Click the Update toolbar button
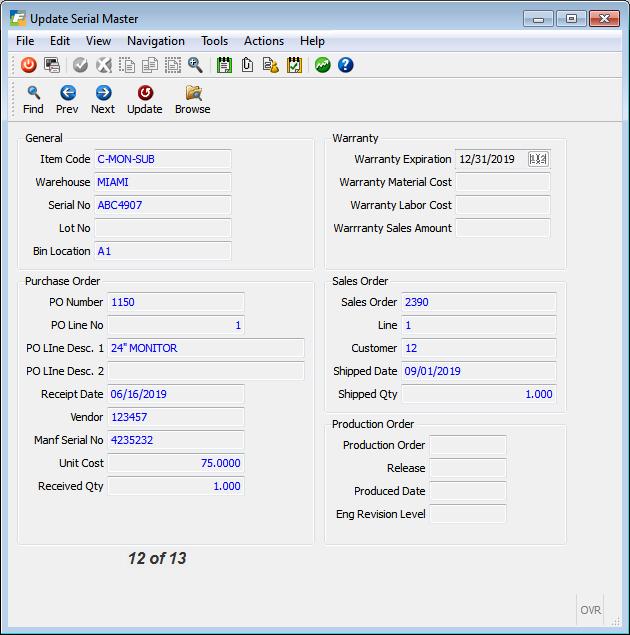Screen dimensions: 630x635 pos(145,100)
